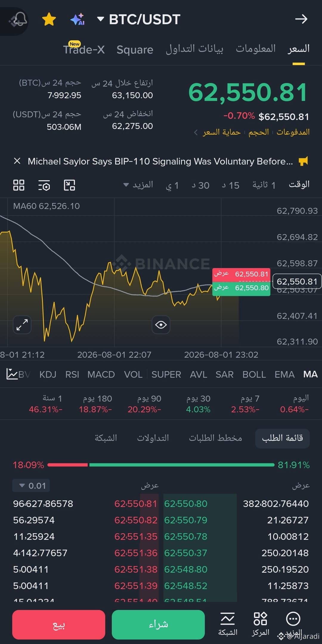Screen dimensions: 322x644
Task: Select ask price 62,550.81 in order book
Action: click(136, 504)
